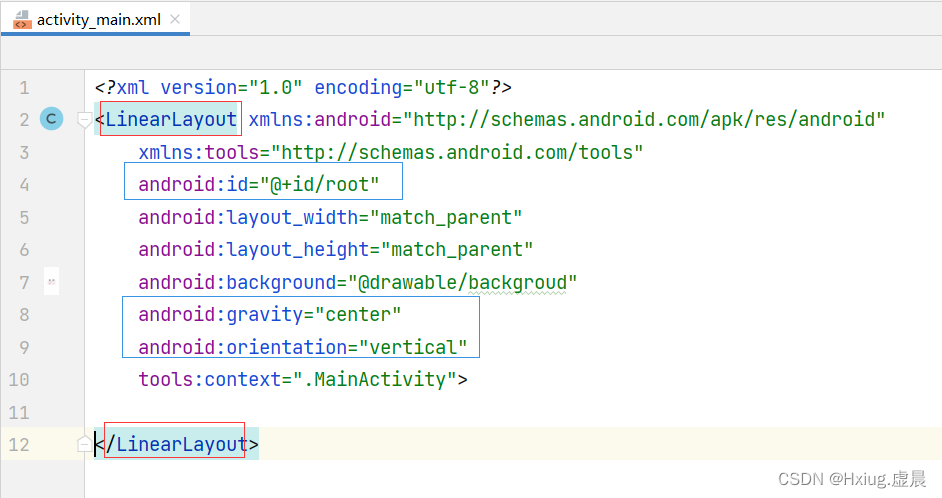The height and width of the screenshot is (498, 942).
Task: Click the android:layout_height attribute line
Action: pos(336,249)
